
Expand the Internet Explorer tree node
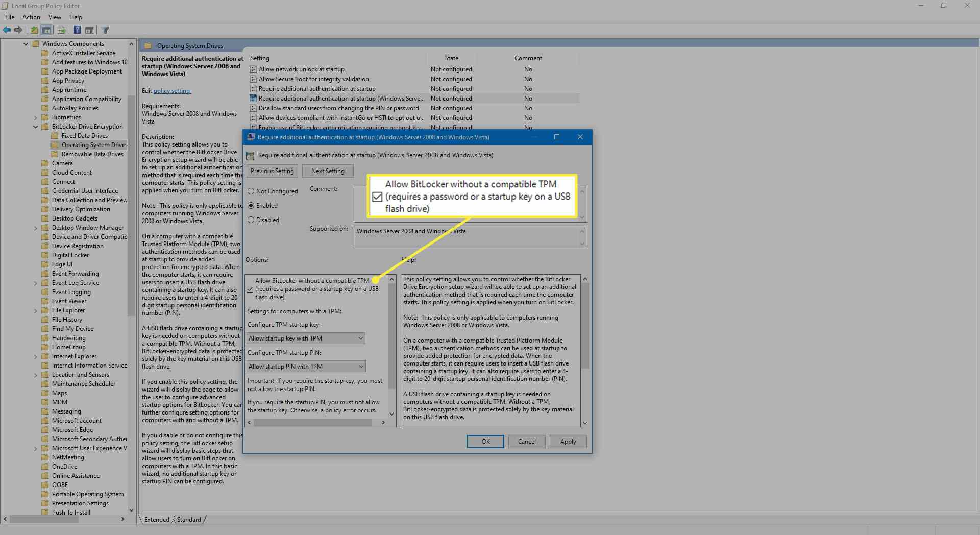(35, 356)
